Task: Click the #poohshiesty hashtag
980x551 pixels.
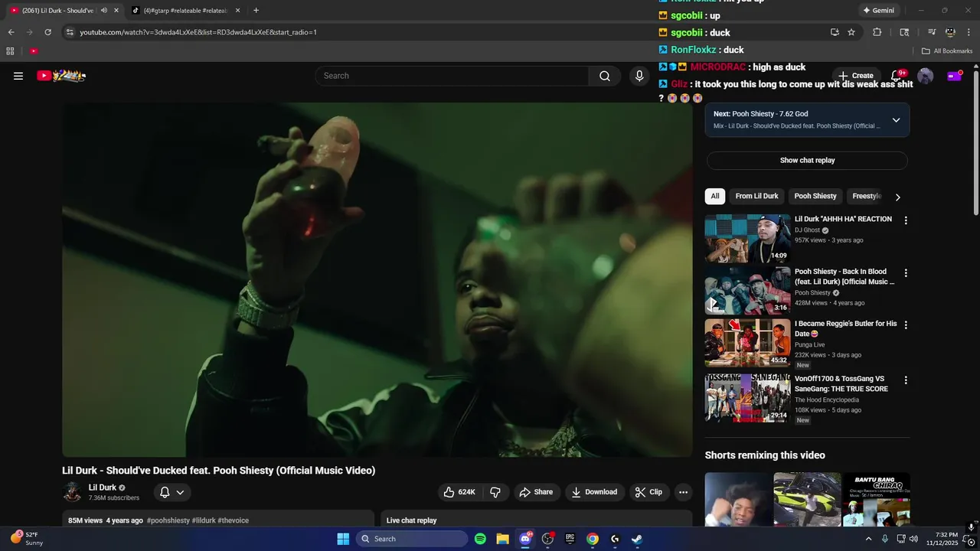Action: tap(168, 520)
